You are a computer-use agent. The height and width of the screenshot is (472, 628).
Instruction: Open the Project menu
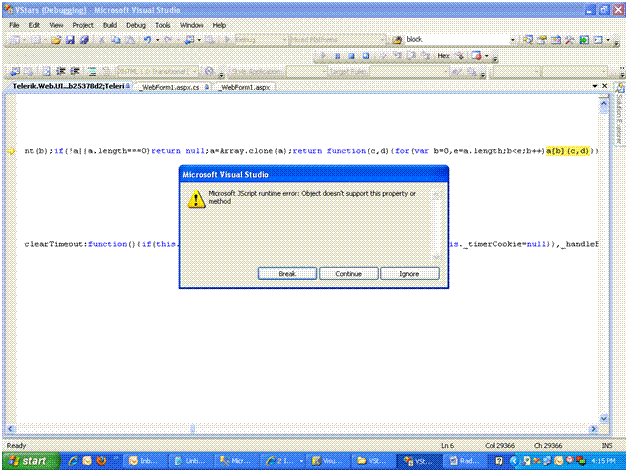(x=83, y=25)
